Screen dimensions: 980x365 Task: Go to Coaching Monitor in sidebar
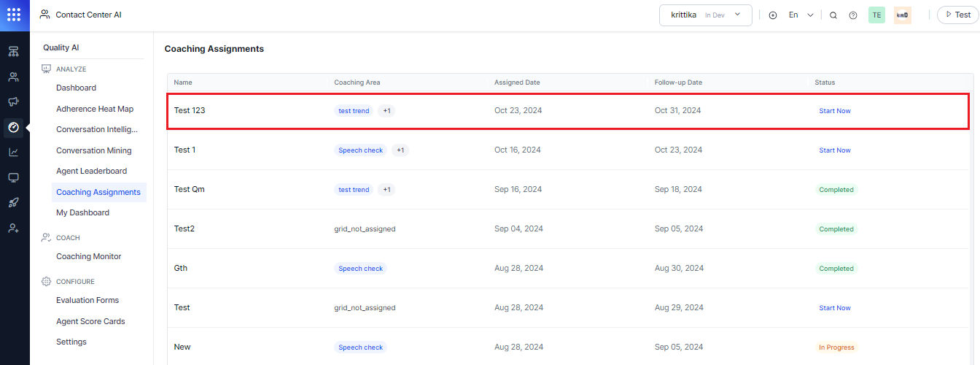click(89, 256)
